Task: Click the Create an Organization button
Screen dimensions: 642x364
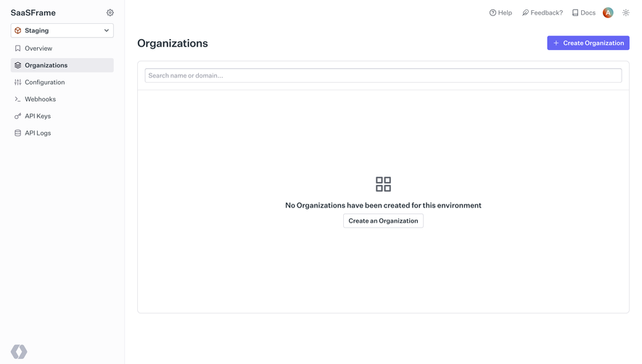Action: [x=383, y=220]
